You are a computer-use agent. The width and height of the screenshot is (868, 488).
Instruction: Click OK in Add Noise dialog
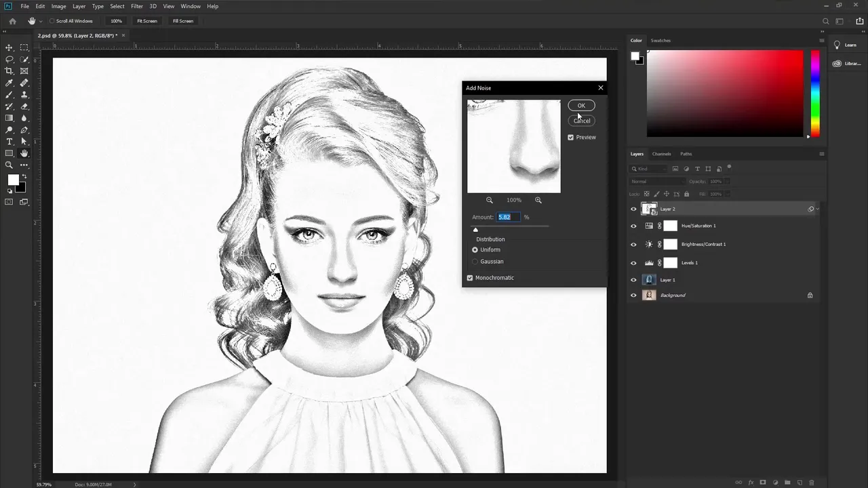tap(581, 106)
